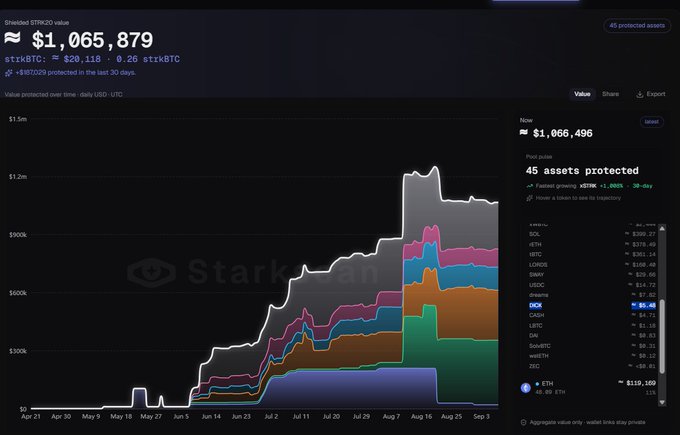
Task: Select the SOL row in asset list
Action: [592, 234]
